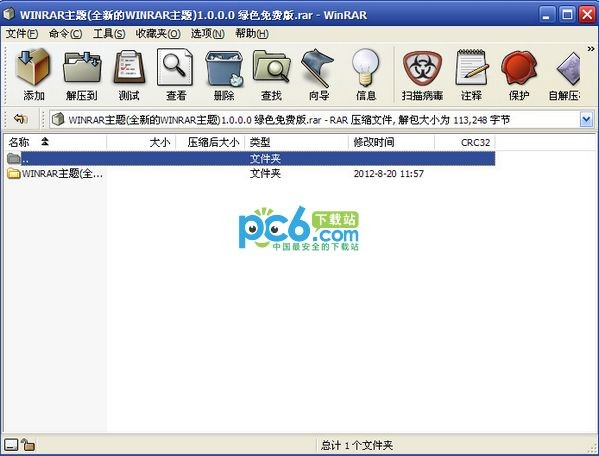The height and width of the screenshot is (456, 599).
Task: Open the 文件(F) menu
Action: pos(22,34)
